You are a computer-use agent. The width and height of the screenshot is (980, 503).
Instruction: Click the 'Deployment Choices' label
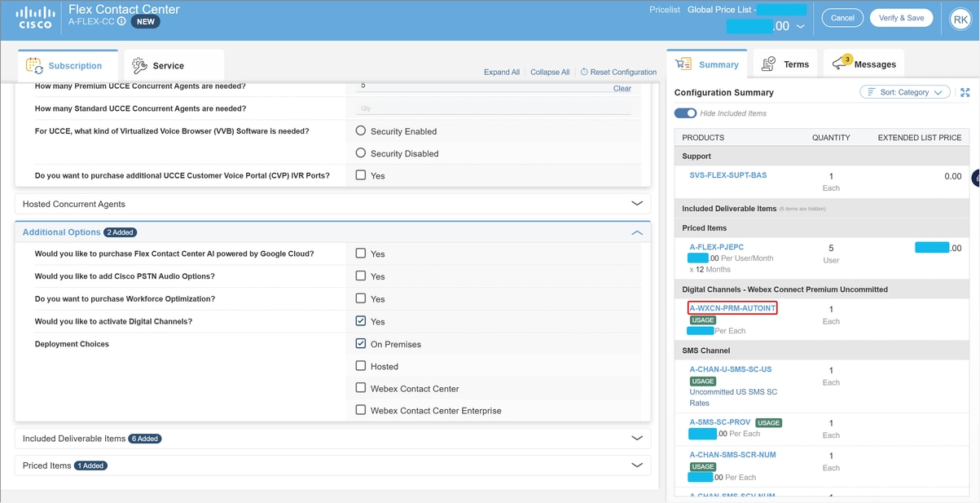pyautogui.click(x=72, y=344)
